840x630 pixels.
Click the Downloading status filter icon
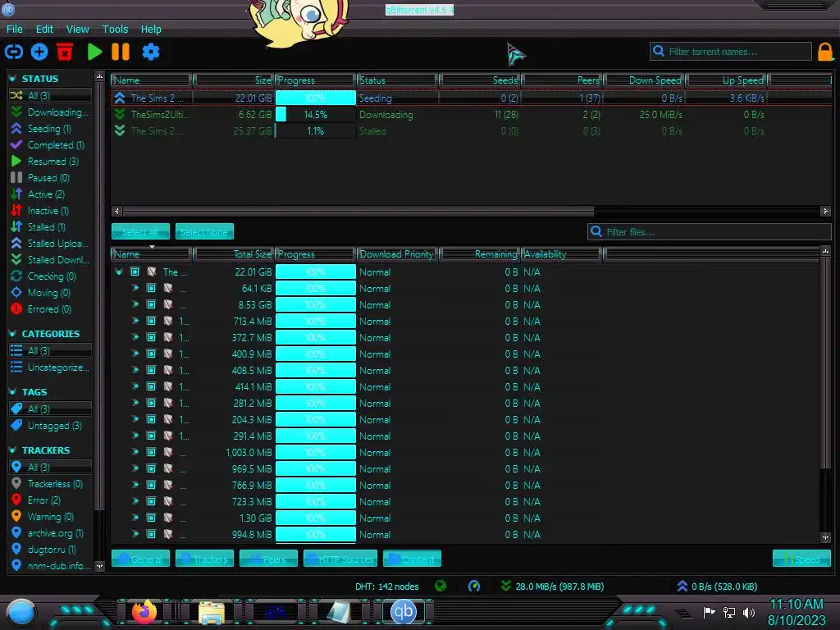[x=16, y=112]
